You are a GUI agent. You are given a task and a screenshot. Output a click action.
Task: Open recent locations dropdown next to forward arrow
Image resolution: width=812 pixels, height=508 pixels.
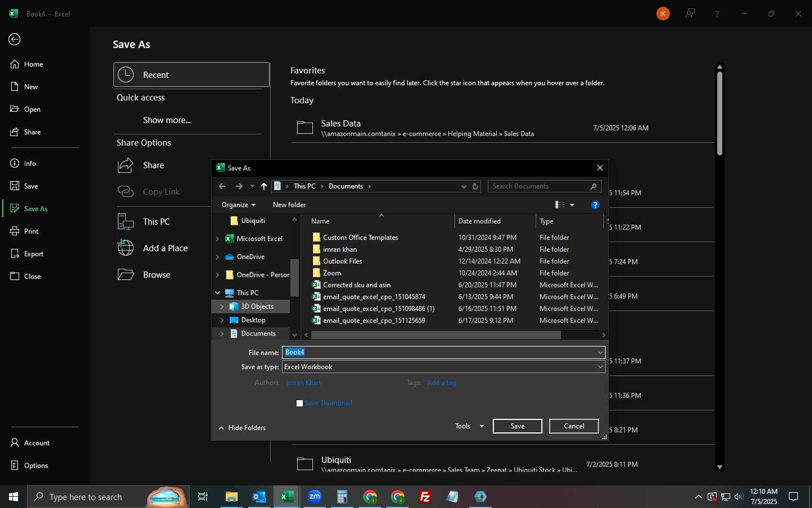coord(252,186)
